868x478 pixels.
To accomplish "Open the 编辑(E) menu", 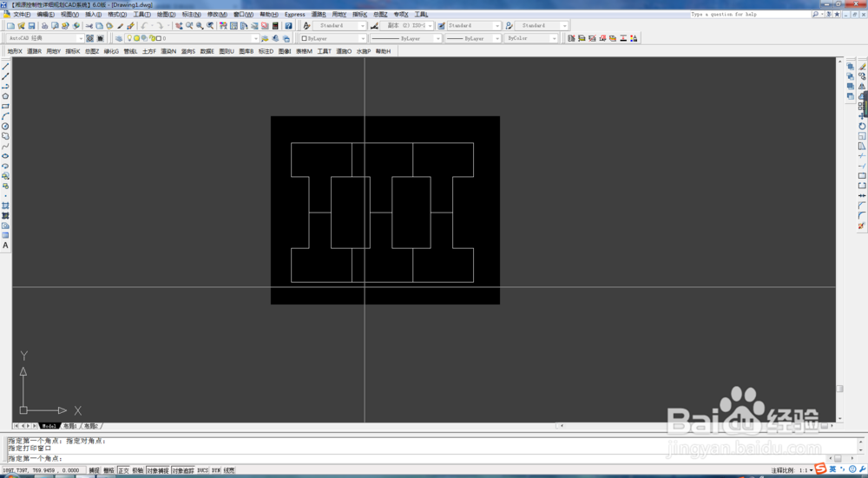I will [46, 15].
